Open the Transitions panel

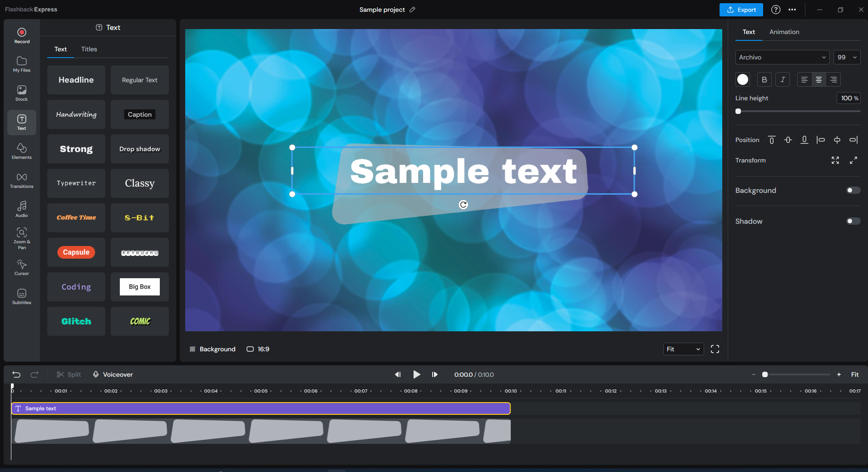pyautogui.click(x=22, y=180)
